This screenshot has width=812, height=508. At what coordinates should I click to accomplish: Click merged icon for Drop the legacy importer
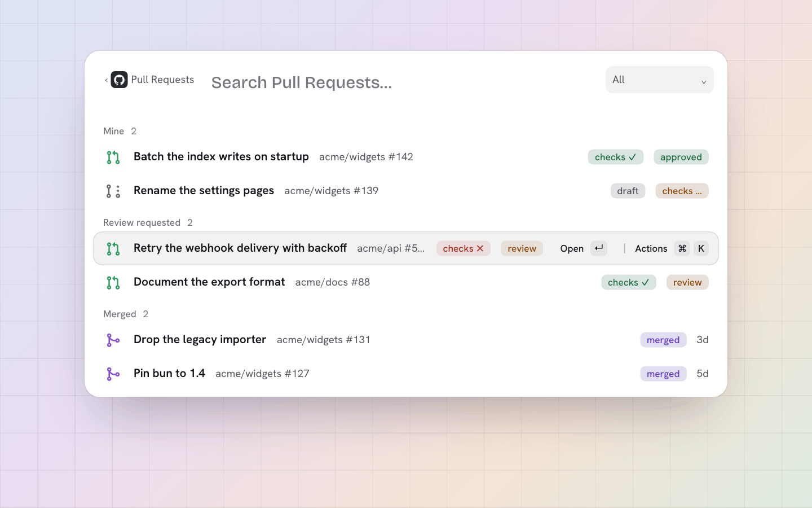(x=113, y=340)
